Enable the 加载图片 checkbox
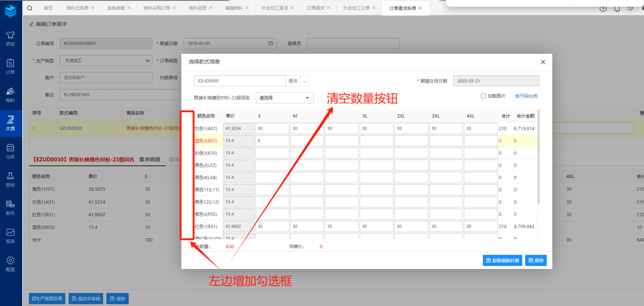644x306 pixels. 483,96
